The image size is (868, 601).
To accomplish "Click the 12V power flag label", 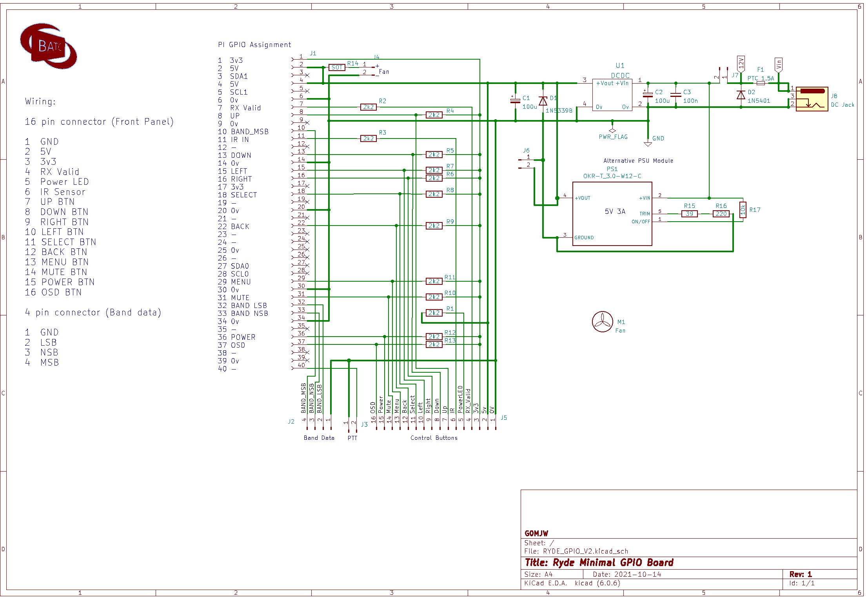I will click(741, 64).
